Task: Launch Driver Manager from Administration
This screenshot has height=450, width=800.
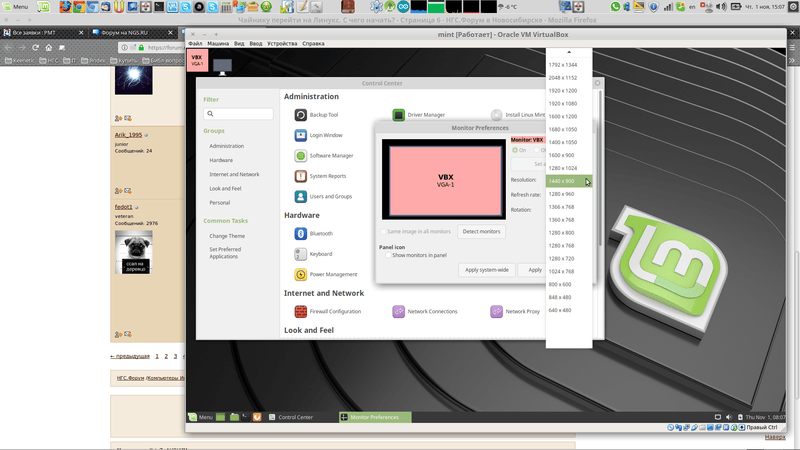Action: 398,115
